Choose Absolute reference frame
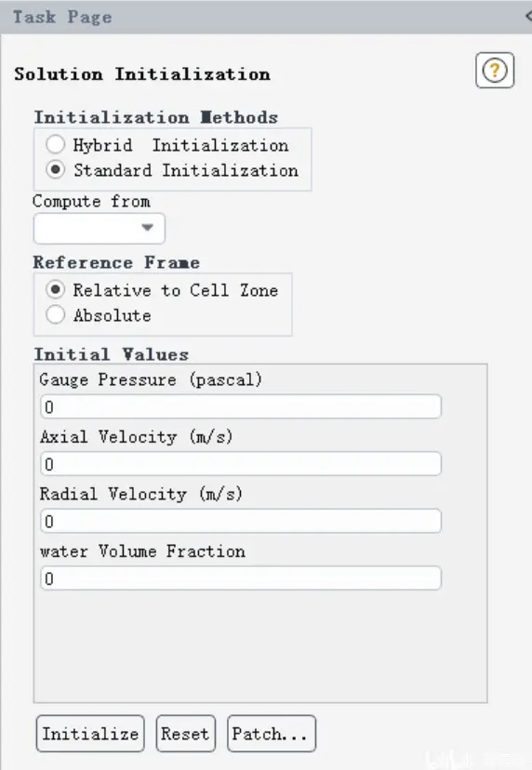 point(56,314)
